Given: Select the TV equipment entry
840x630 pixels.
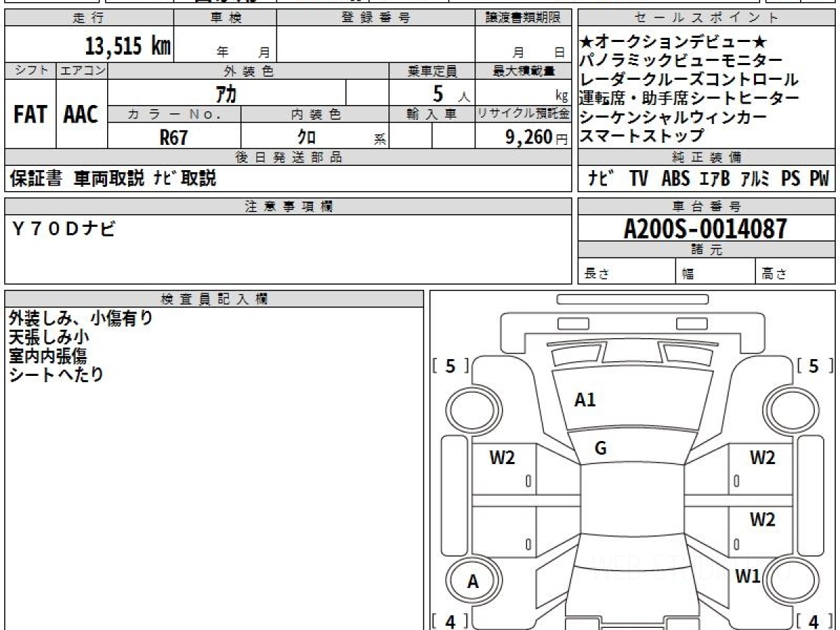Looking at the screenshot, I should pyautogui.click(x=638, y=178).
